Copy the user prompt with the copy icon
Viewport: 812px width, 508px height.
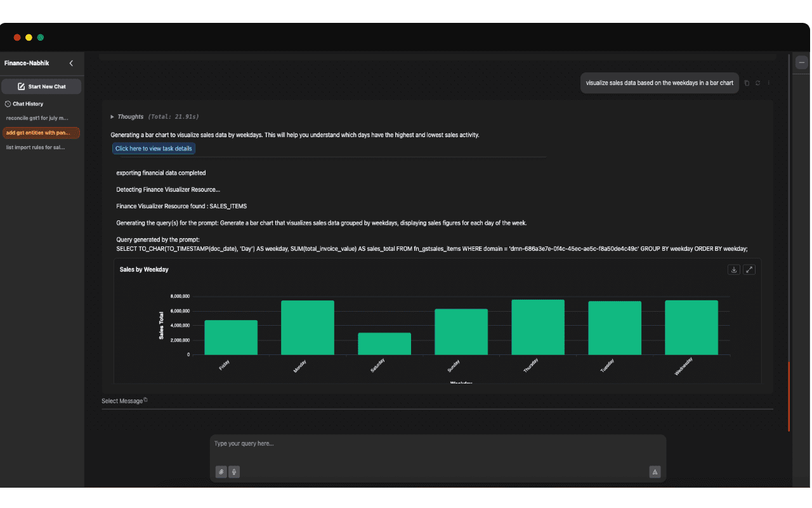tap(747, 83)
